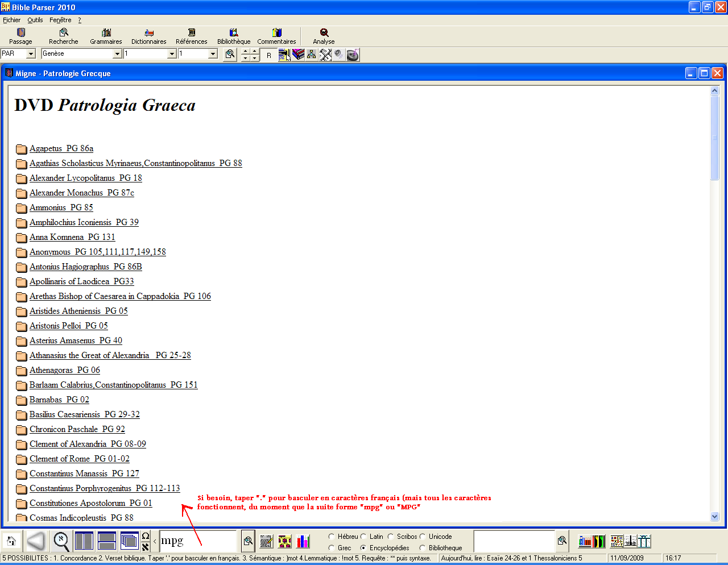Viewport: 728px width, 565px height.
Task: Select the Unicode radio button
Action: [423, 537]
